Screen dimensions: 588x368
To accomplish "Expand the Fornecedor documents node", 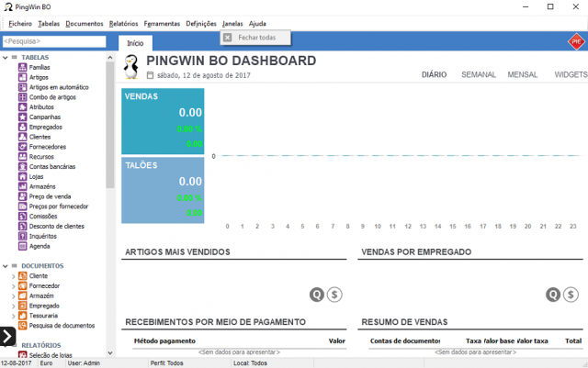I will click(13, 285).
